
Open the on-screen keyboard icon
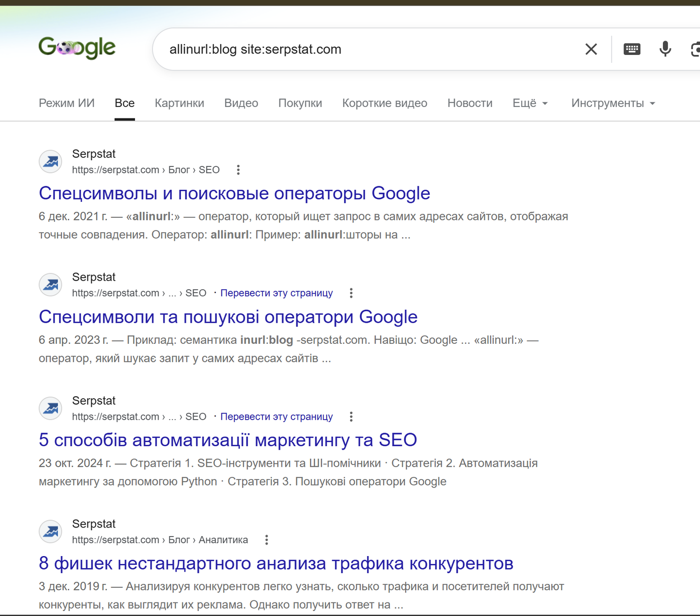click(632, 49)
